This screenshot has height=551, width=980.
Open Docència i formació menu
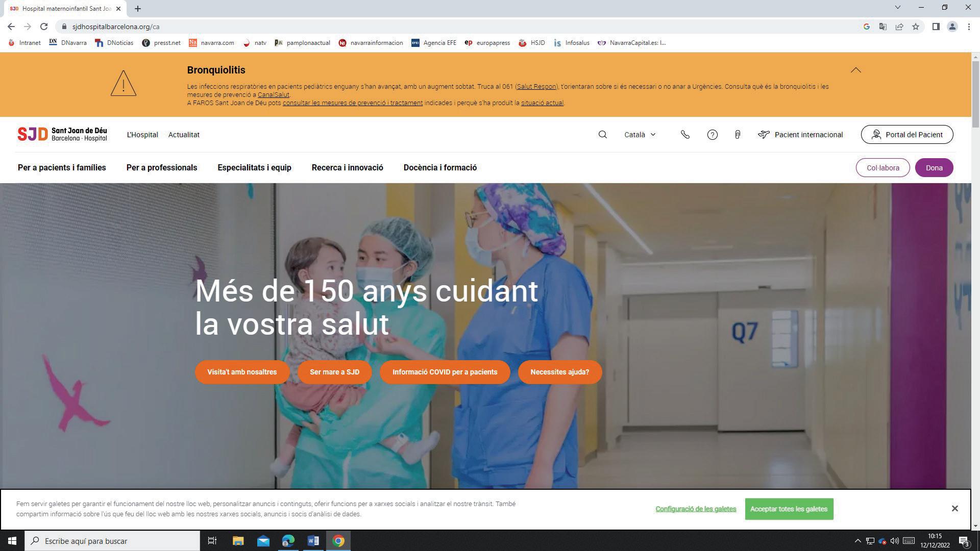pyautogui.click(x=440, y=168)
